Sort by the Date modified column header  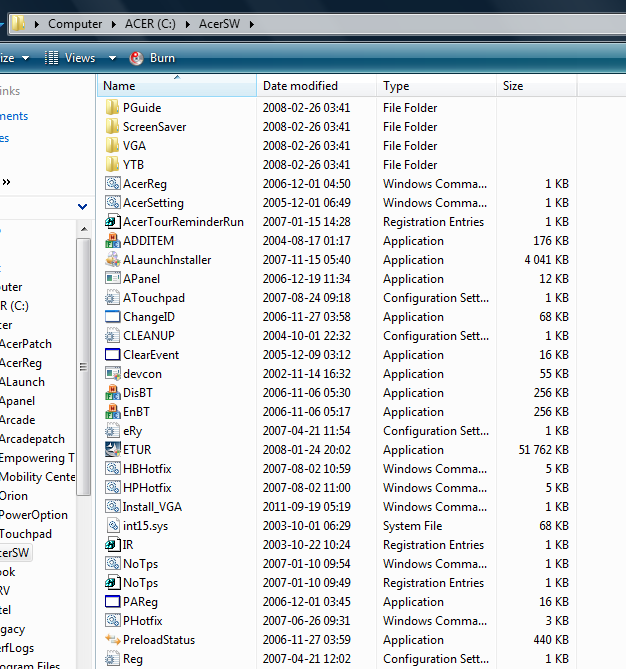click(x=316, y=86)
